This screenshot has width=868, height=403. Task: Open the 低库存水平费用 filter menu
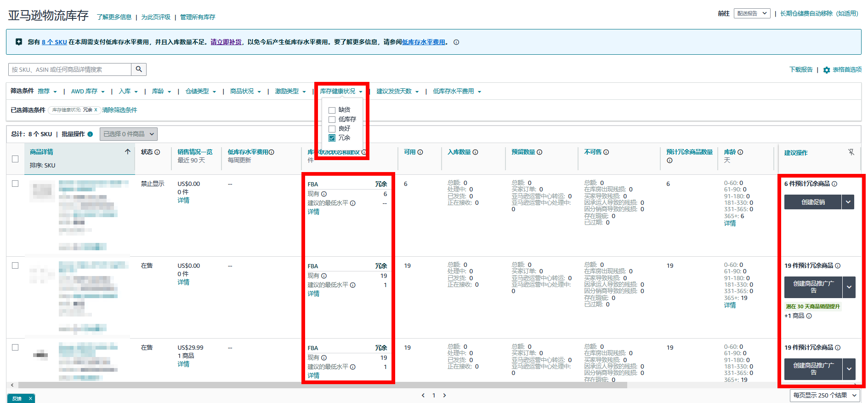click(x=457, y=92)
